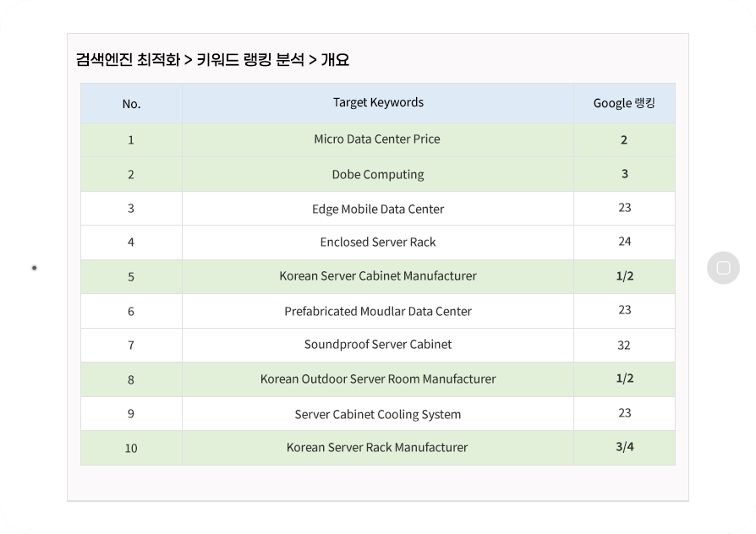
Task: Select 'Enclosed Server Rack' keyword cell
Action: coord(378,242)
